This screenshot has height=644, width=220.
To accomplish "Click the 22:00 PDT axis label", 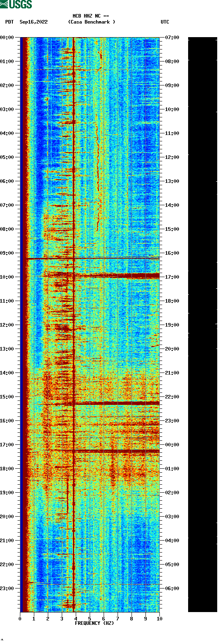I will (x=7, y=565).
